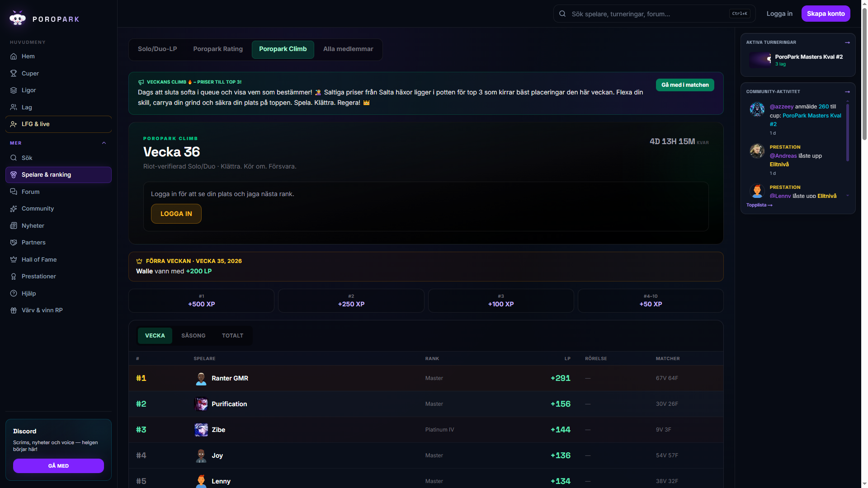Image resolution: width=868 pixels, height=488 pixels.
Task: Click the Ligor layers icon
Action: 14,90
